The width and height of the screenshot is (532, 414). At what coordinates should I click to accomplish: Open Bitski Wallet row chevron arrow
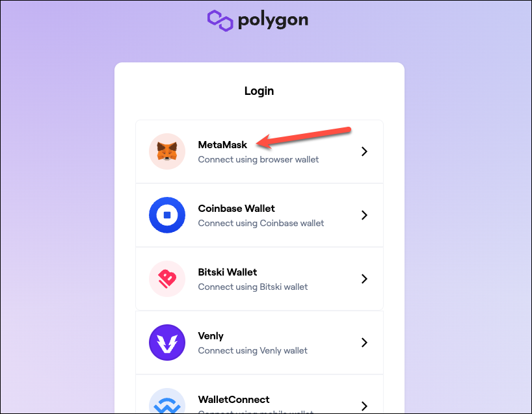pyautogui.click(x=364, y=279)
